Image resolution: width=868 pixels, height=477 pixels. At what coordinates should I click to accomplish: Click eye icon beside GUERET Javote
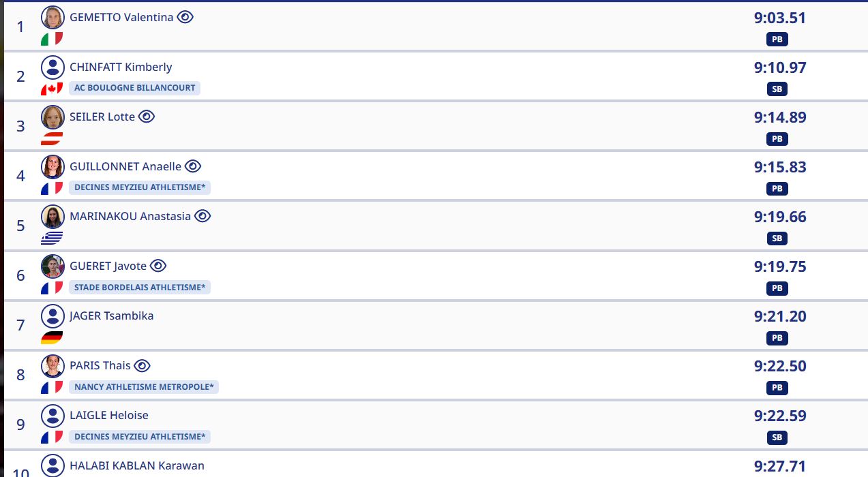(158, 266)
